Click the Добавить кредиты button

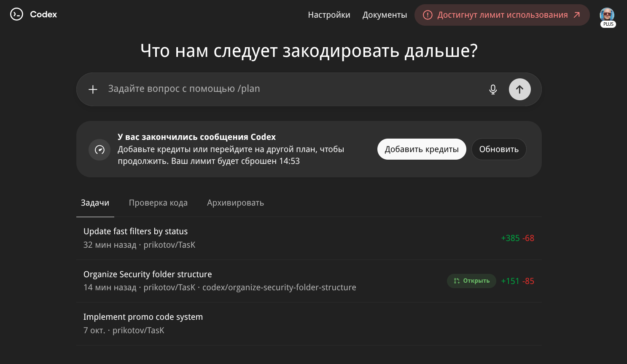click(421, 150)
